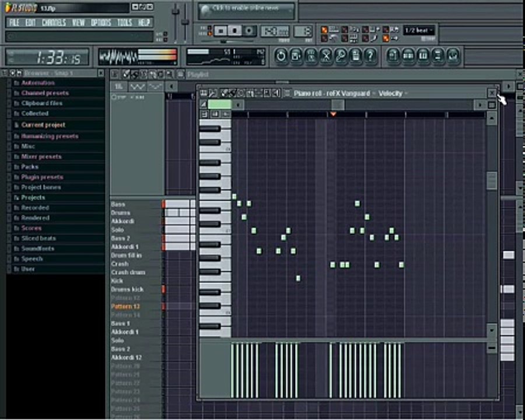The height and width of the screenshot is (420, 525).
Task: Open the help question mark shortcut icon
Action: click(x=370, y=55)
